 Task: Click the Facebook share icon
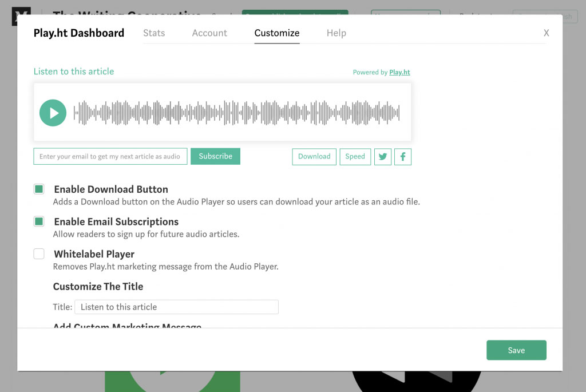pyautogui.click(x=403, y=157)
